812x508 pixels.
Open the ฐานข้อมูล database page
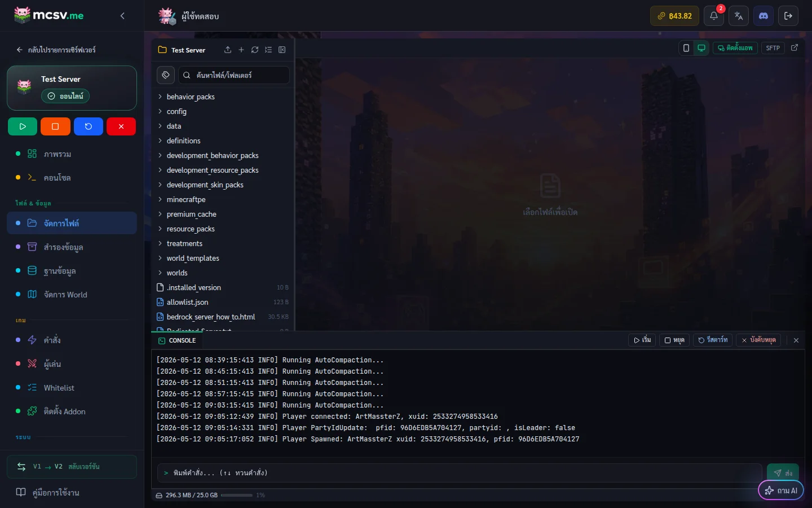(72, 270)
